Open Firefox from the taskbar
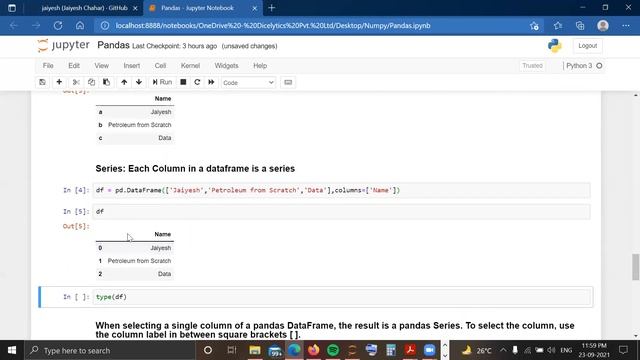640x360 pixels. pos(313,350)
